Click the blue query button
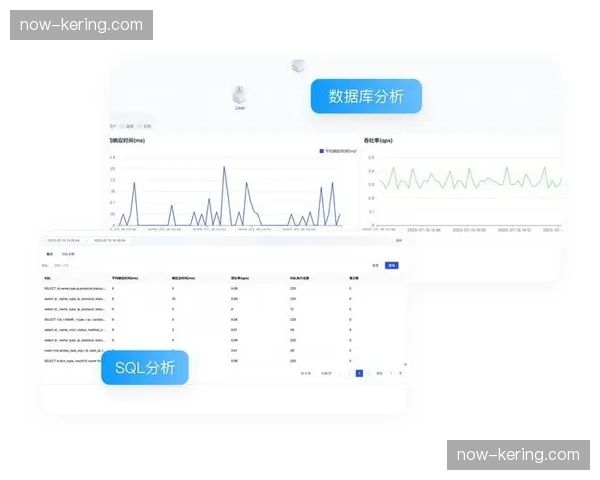 point(391,265)
